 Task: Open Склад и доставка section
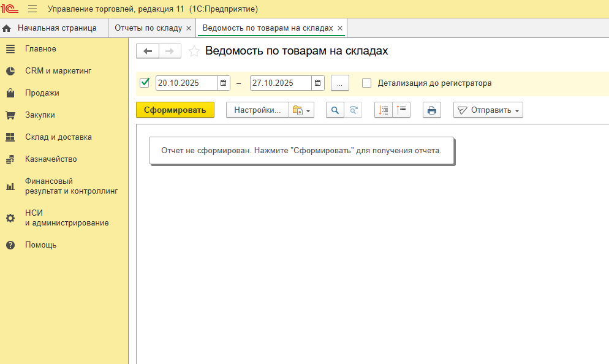point(58,137)
